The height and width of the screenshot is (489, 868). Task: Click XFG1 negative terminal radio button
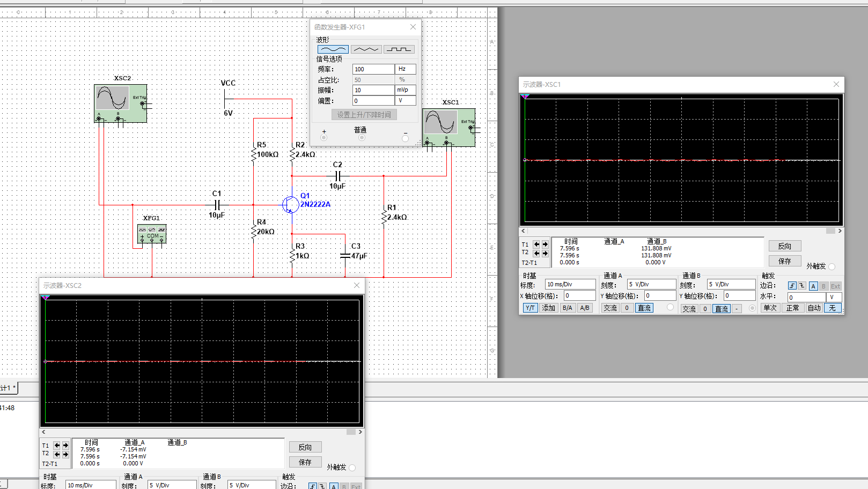405,138
